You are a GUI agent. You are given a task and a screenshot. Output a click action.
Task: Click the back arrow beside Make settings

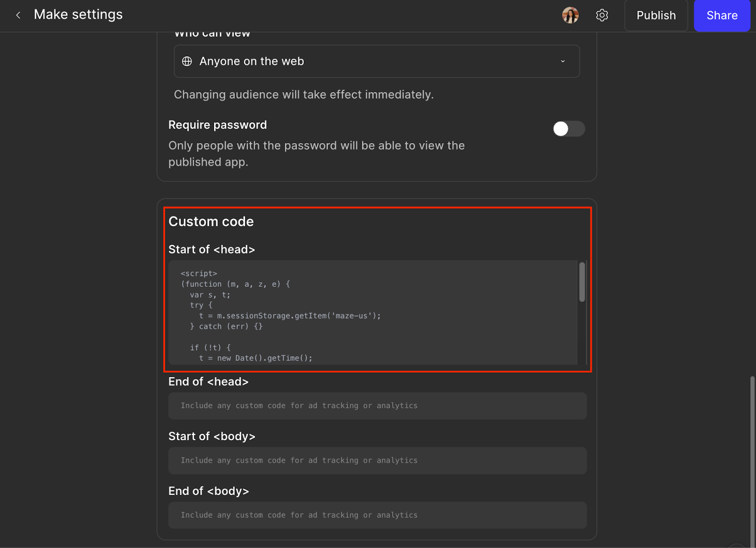(18, 15)
